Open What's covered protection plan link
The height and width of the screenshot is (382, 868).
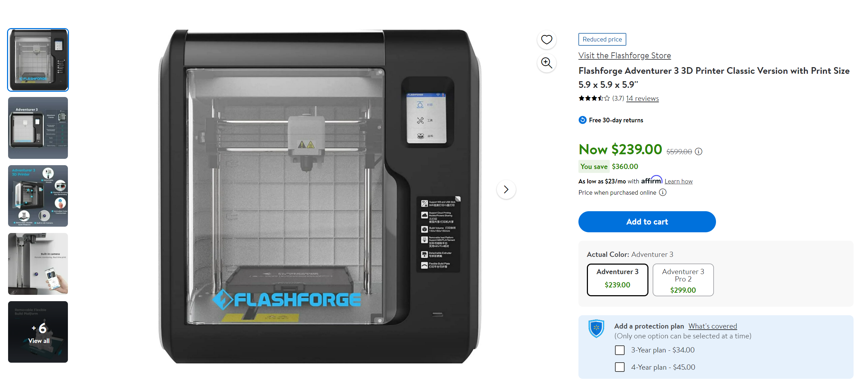tap(712, 326)
